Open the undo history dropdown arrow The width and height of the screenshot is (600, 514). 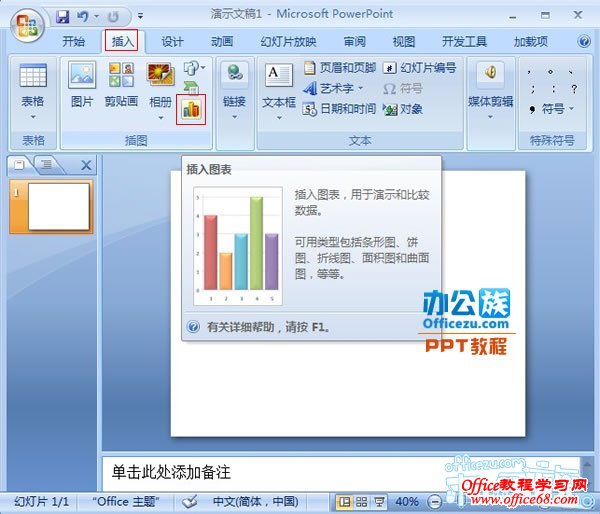pos(96,16)
